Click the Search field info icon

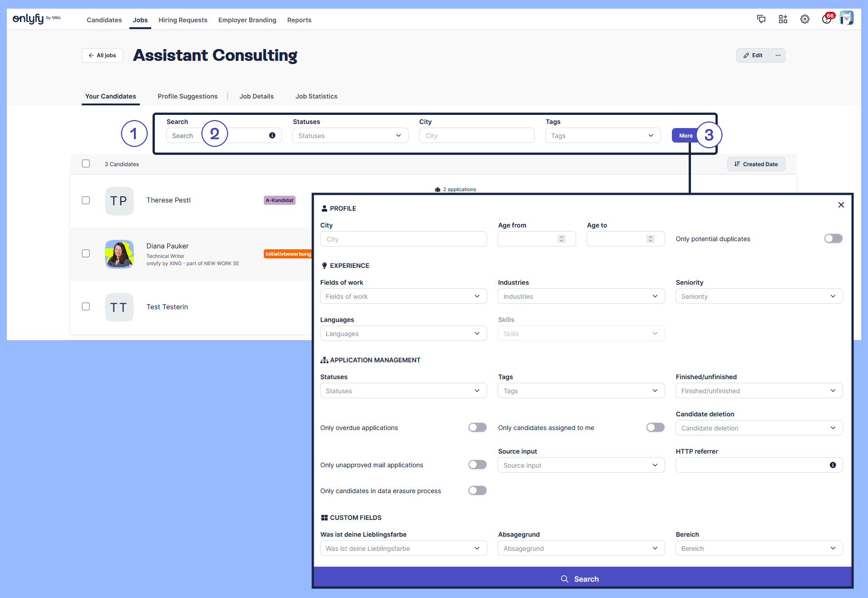(272, 135)
